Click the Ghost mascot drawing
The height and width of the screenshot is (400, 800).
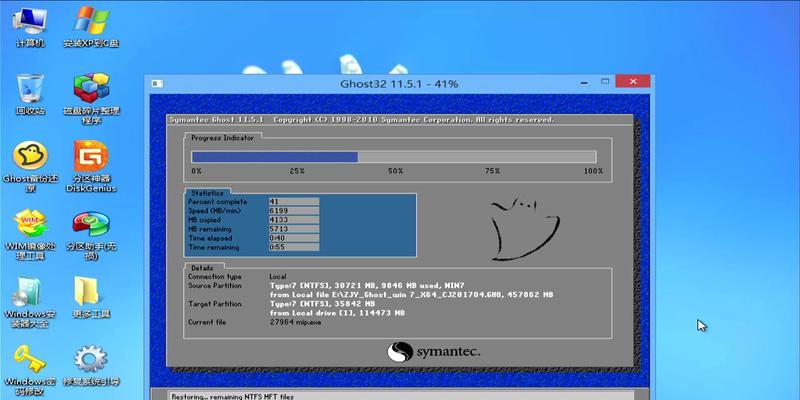(x=524, y=229)
